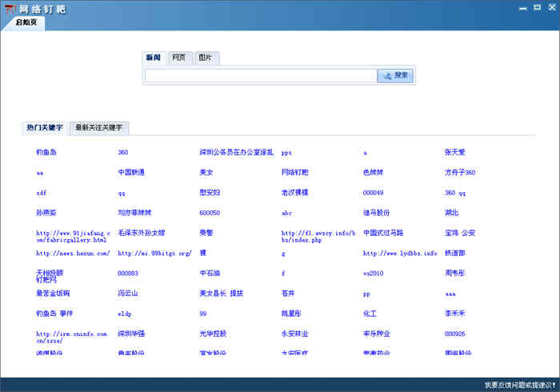Click the 方舟子360 keyword link

[x=460, y=172]
